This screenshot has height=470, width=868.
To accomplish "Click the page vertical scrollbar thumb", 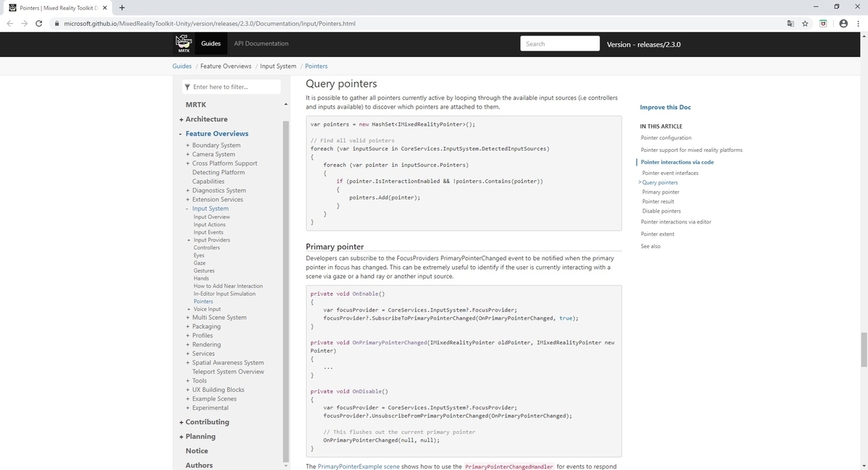I will tap(862, 350).
